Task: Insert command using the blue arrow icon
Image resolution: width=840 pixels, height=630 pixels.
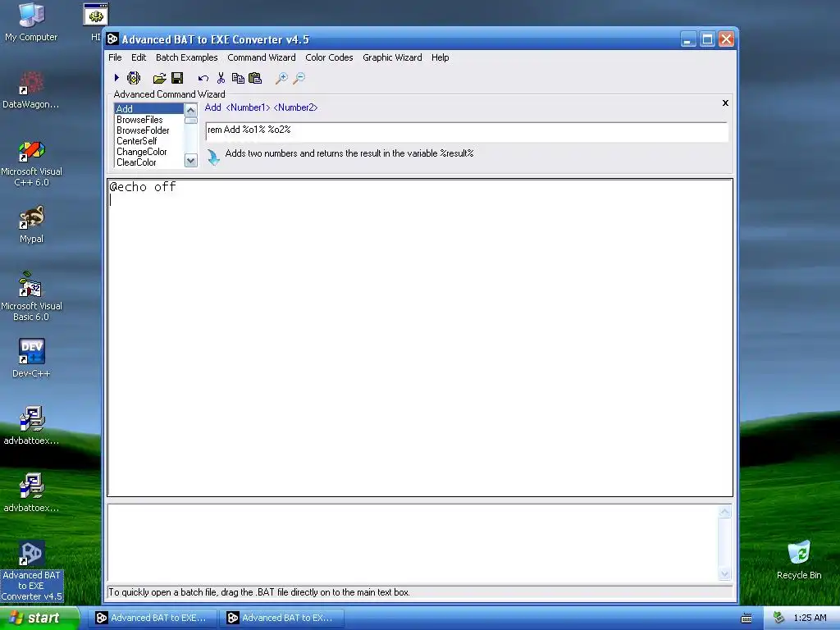Action: [213, 157]
